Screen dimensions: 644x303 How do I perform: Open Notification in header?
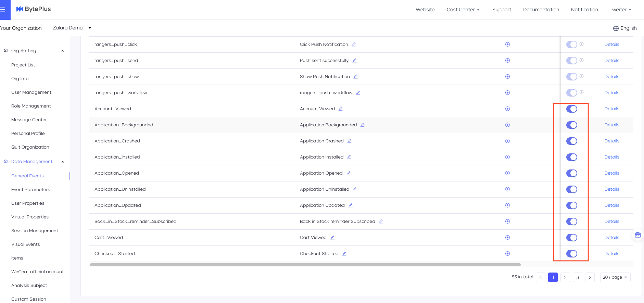pyautogui.click(x=584, y=10)
